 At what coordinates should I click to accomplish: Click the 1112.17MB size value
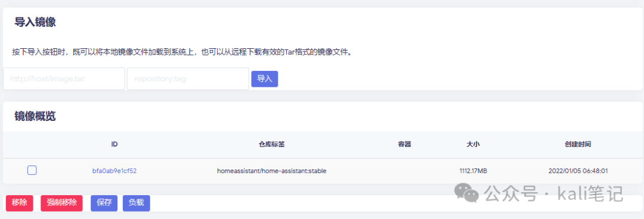click(473, 171)
